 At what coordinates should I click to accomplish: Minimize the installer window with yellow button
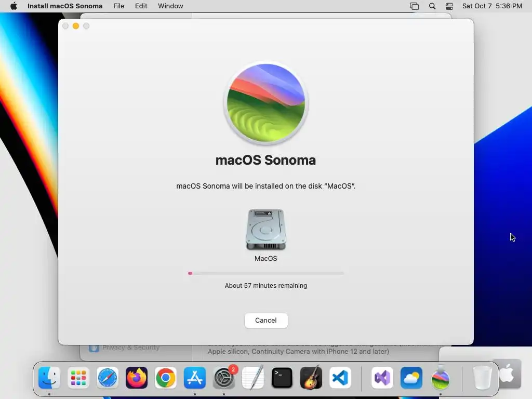tap(76, 26)
